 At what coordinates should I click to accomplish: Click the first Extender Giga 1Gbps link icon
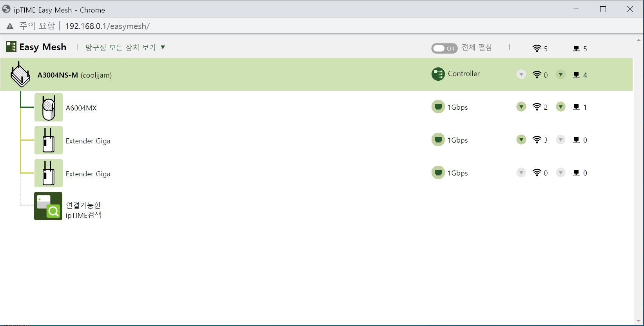(x=438, y=140)
